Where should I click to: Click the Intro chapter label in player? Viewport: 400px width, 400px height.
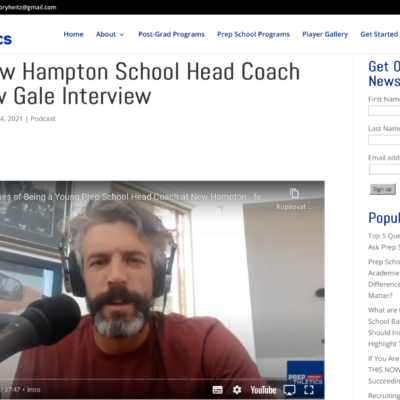[x=34, y=390]
